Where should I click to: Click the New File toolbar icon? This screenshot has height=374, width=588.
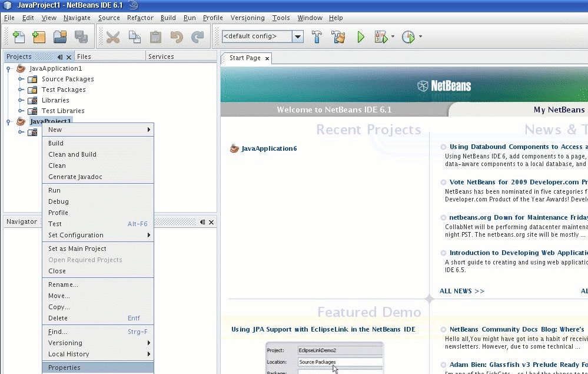tap(18, 37)
